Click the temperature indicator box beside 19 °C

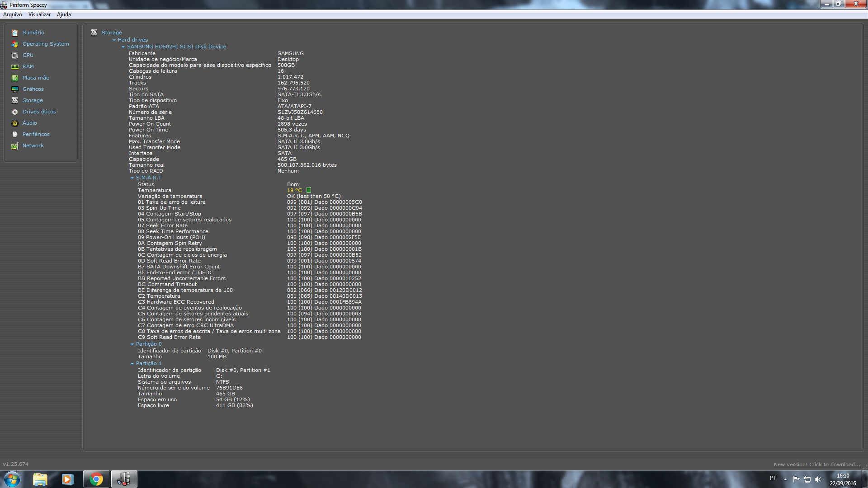[309, 190]
